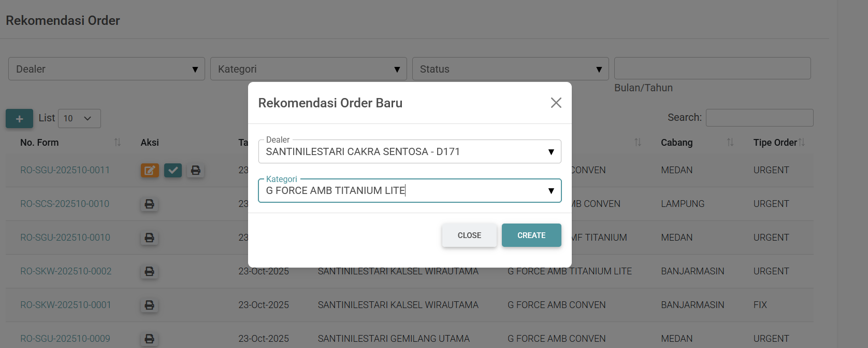This screenshot has height=348, width=868.
Task: Open the Dealer filter dropdown on page
Action: coord(106,69)
